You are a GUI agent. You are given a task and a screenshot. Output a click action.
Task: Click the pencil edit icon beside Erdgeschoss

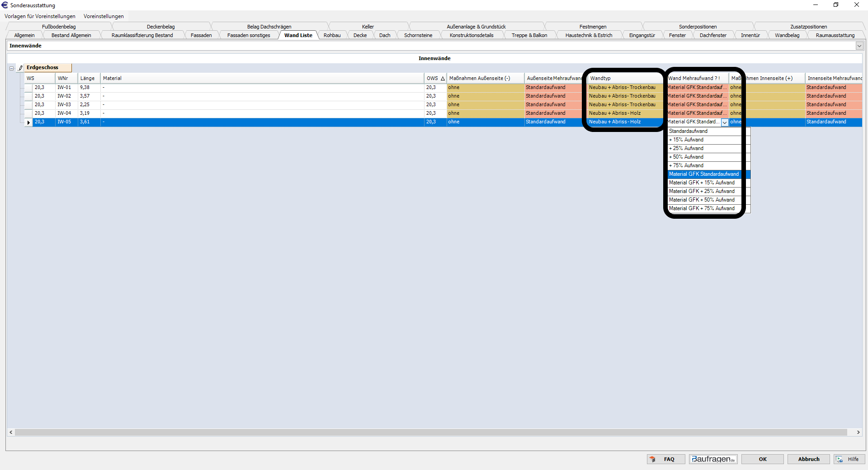(x=20, y=68)
